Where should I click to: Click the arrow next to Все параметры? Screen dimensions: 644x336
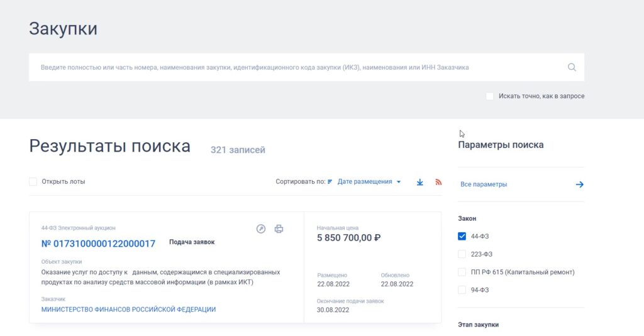click(x=579, y=184)
